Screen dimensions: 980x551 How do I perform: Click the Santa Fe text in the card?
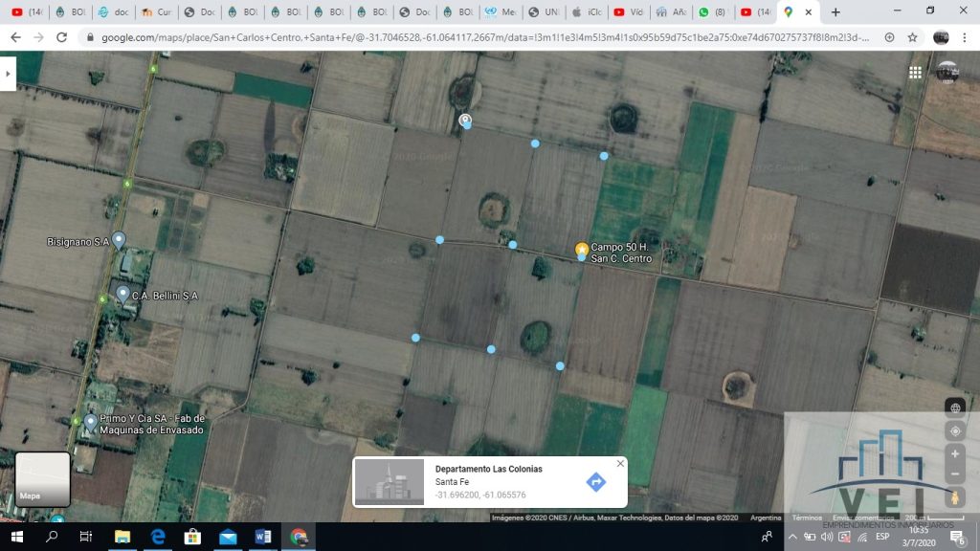pyautogui.click(x=452, y=482)
